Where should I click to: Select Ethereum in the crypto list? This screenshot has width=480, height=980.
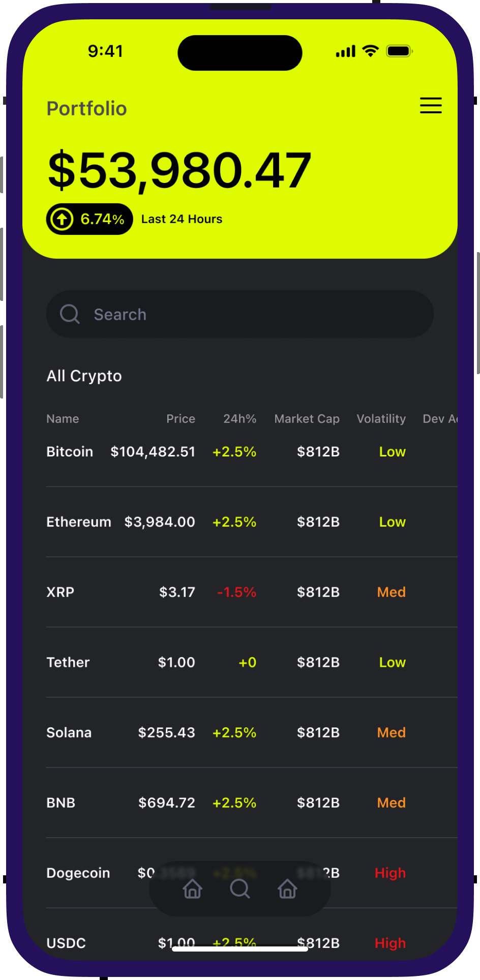click(78, 522)
